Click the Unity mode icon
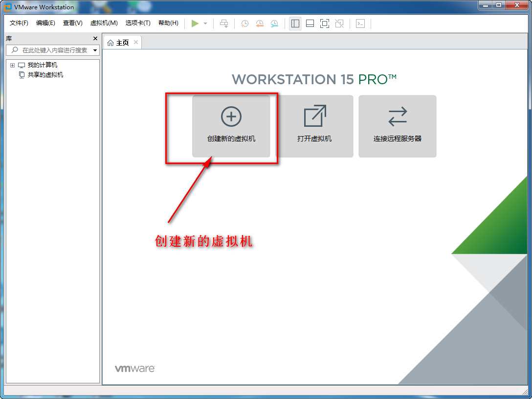The image size is (532, 399). point(339,23)
